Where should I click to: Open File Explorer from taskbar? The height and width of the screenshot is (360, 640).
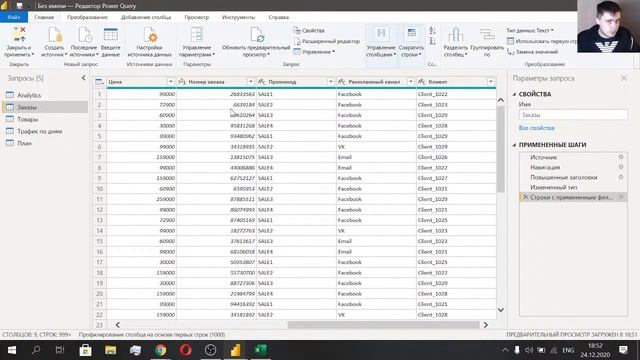[x=110, y=350]
